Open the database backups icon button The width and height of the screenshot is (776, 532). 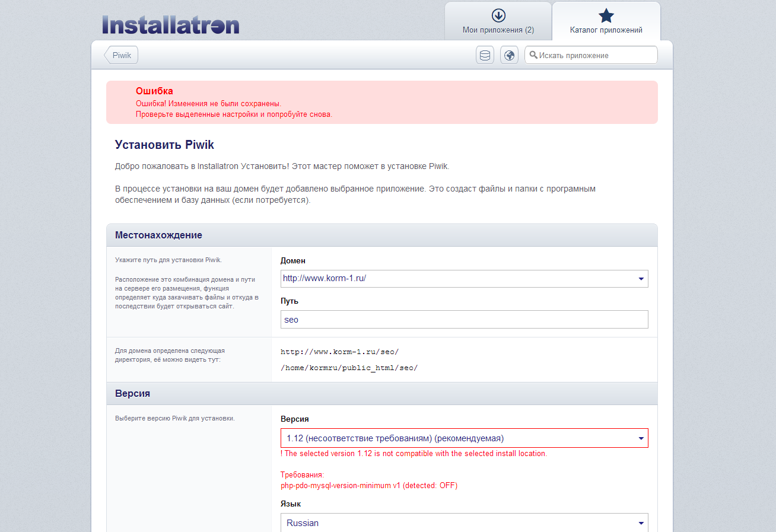point(485,55)
